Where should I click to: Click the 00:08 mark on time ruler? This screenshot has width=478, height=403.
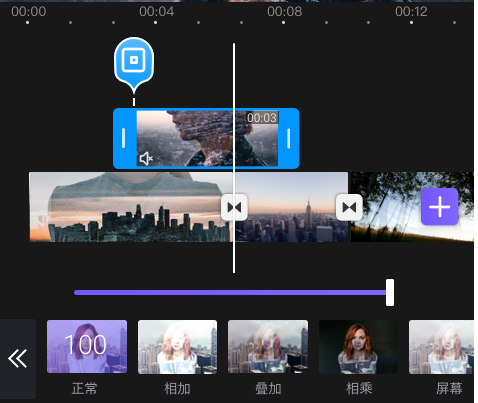pyautogui.click(x=284, y=12)
